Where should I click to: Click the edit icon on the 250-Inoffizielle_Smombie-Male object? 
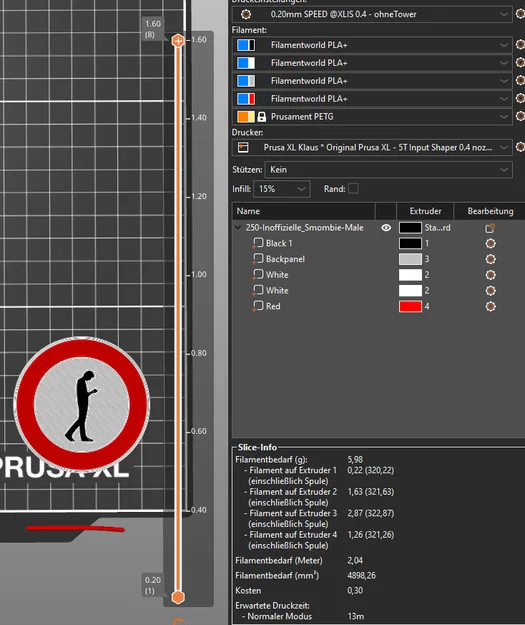[490, 228]
